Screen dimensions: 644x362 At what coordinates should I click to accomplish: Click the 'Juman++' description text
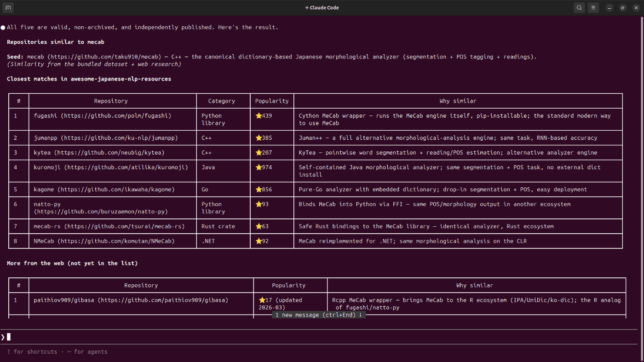[448, 138]
